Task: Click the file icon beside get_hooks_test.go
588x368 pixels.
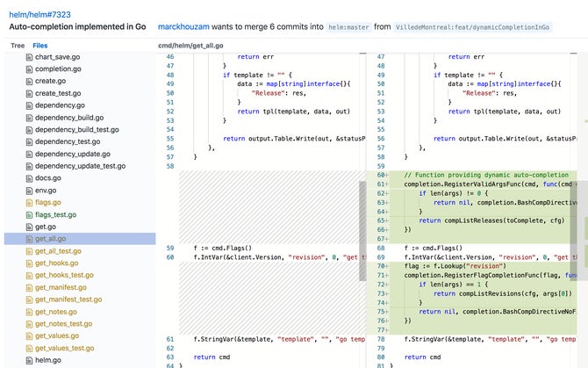Action: (x=29, y=276)
